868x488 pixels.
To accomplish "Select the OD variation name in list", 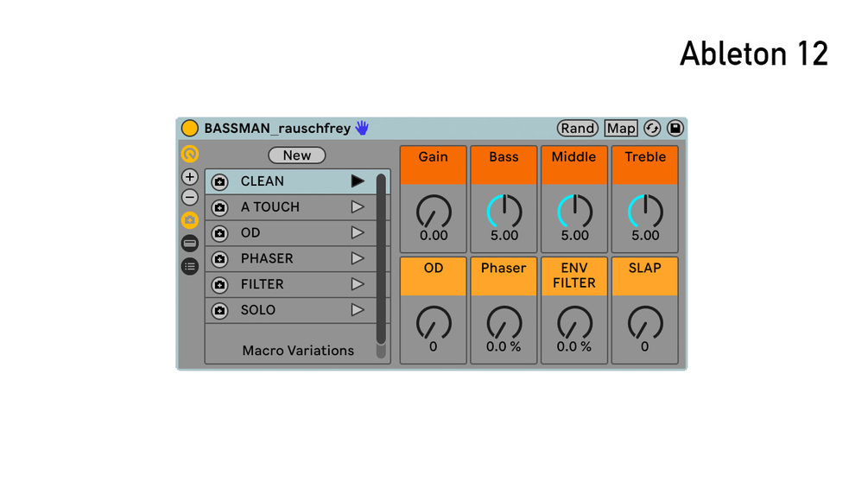I will [x=250, y=232].
